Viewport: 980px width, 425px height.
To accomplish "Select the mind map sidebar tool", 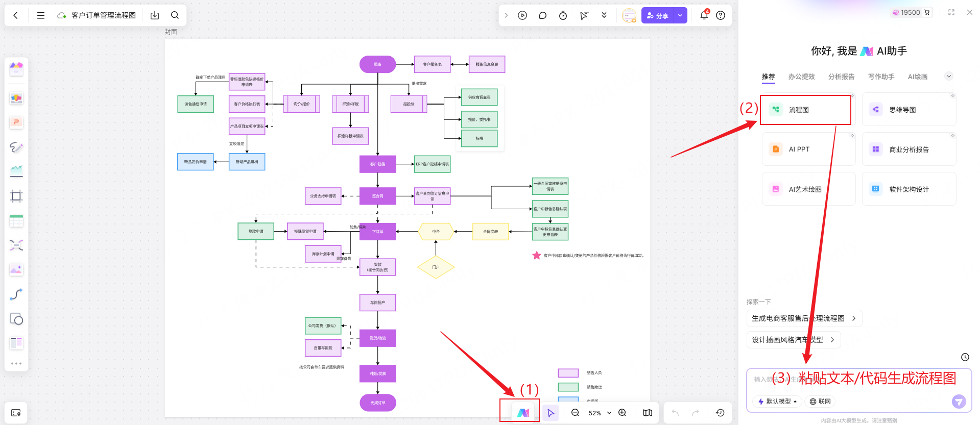I will (x=16, y=245).
